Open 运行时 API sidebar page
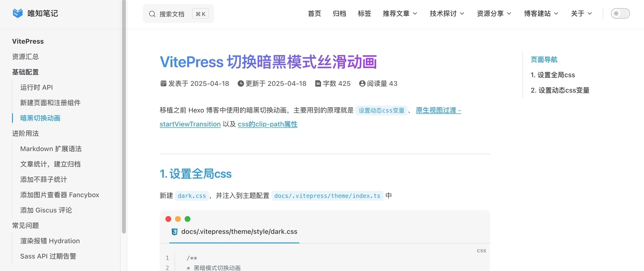 coord(36,88)
